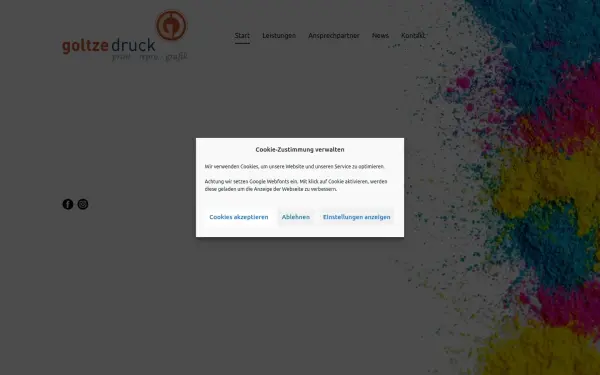Image resolution: width=600 pixels, height=375 pixels.
Task: Open the Ansprechpartner menu item
Action: [334, 36]
